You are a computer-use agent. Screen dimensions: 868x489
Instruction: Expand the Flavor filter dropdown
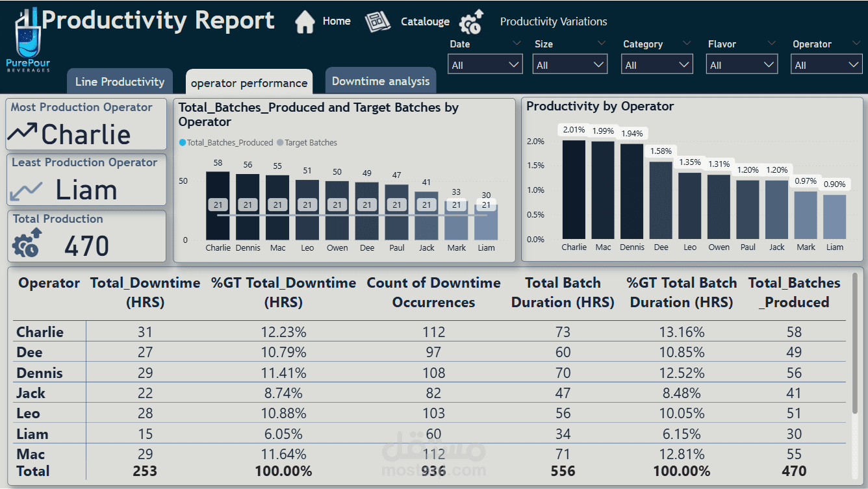coord(741,65)
